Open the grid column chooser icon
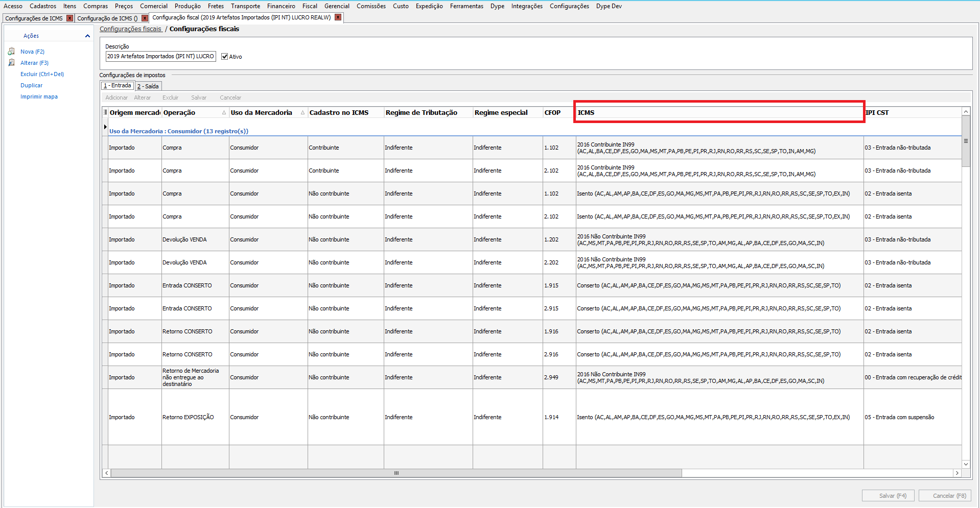980x508 pixels. pyautogui.click(x=105, y=112)
